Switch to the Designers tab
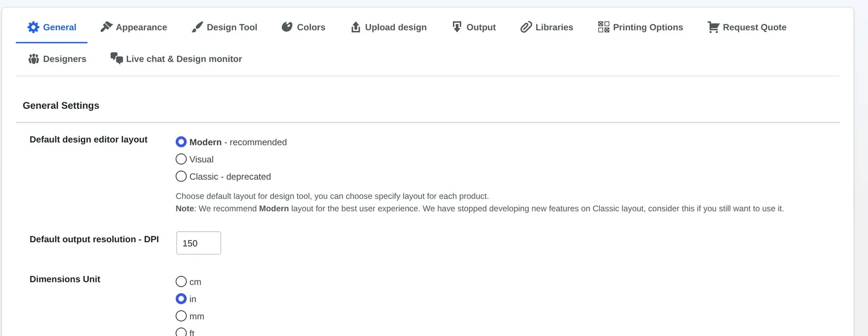Viewport: 868px width, 336px height. coord(58,59)
